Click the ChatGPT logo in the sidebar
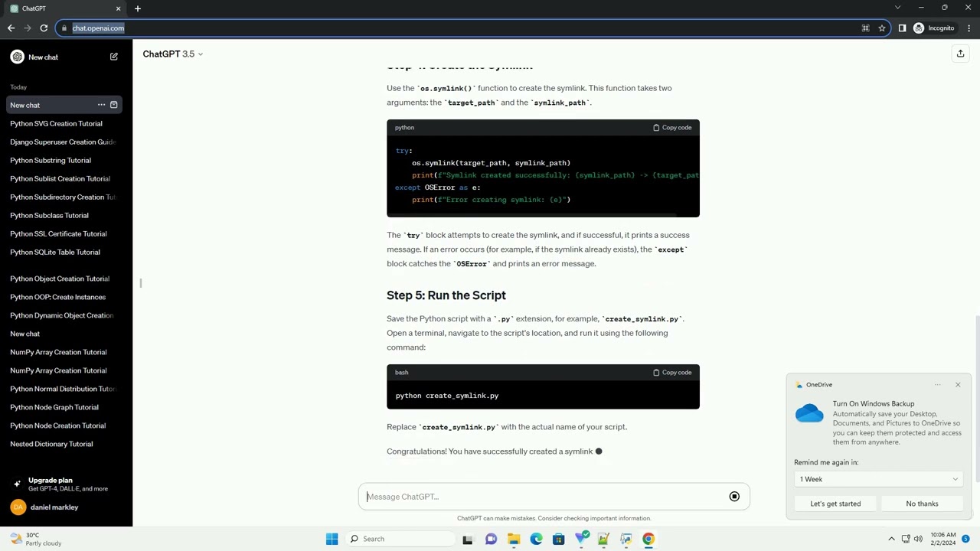The height and width of the screenshot is (551, 980). coord(17,57)
